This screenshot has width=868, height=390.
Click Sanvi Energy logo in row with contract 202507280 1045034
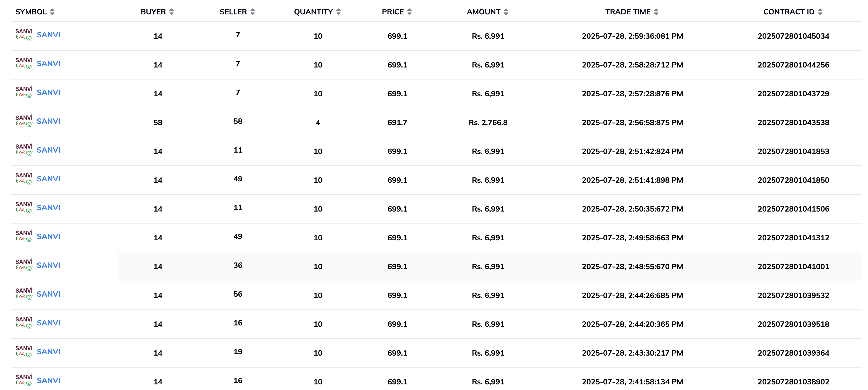(x=24, y=34)
